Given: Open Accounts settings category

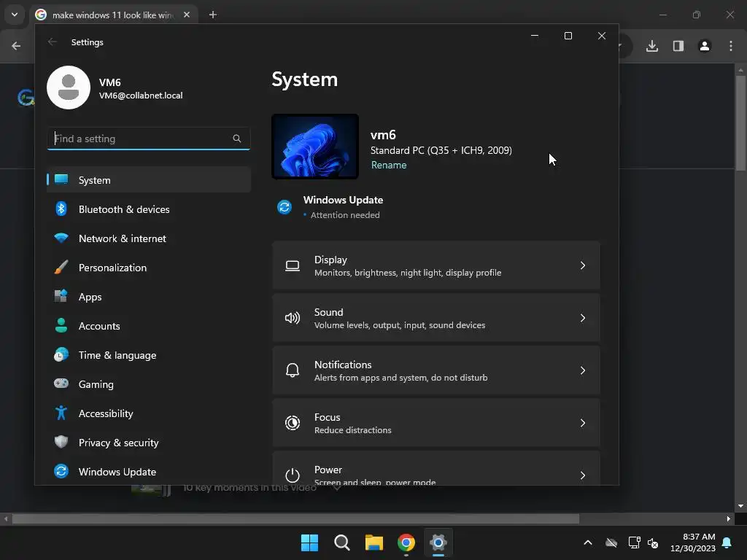Looking at the screenshot, I should tap(149, 326).
